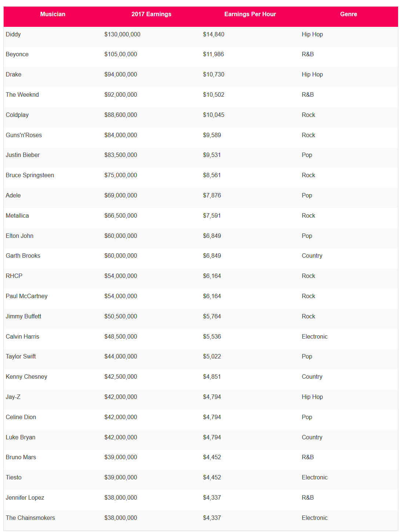
Task: Click the Genre column header
Action: (348, 14)
